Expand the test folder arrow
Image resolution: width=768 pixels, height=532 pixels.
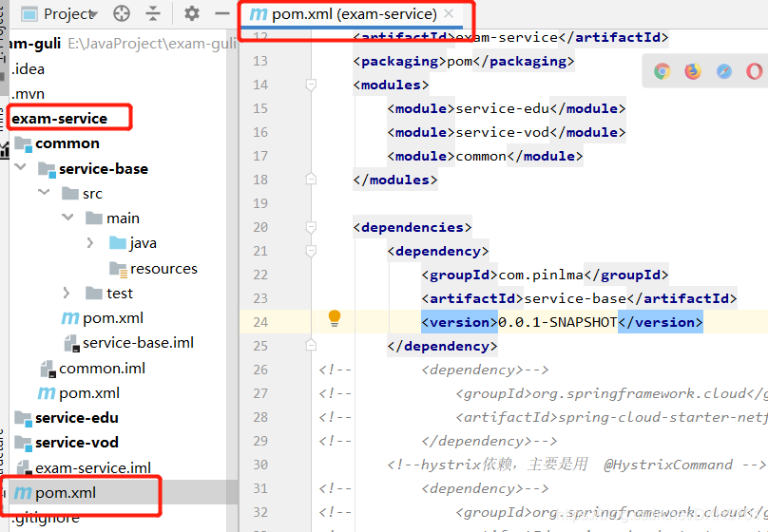point(67,294)
